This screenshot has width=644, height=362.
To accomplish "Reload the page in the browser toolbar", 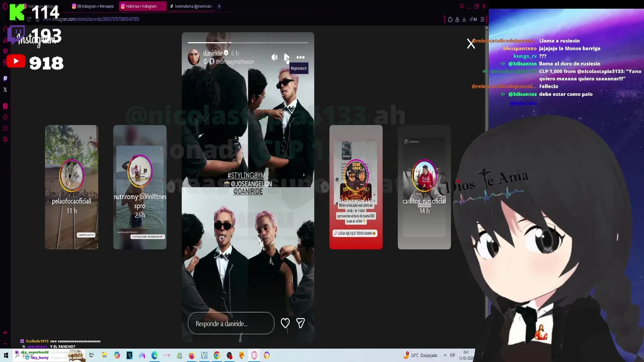I will pos(29,19).
